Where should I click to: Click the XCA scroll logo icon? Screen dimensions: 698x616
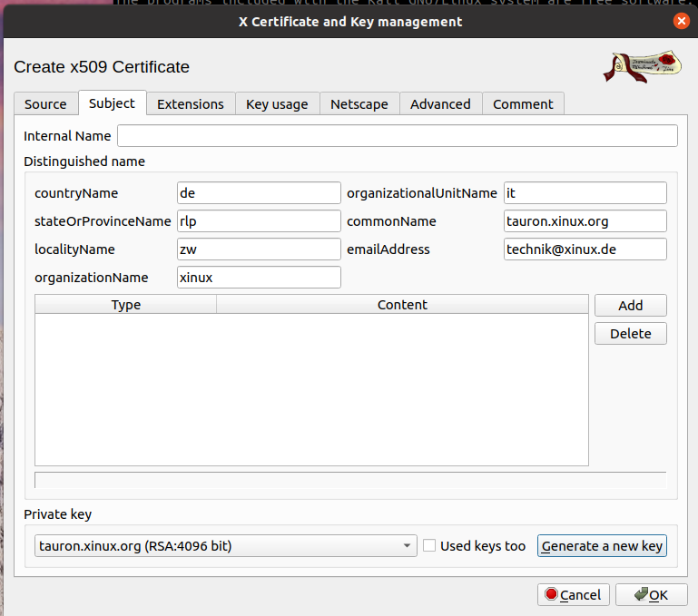(x=643, y=66)
